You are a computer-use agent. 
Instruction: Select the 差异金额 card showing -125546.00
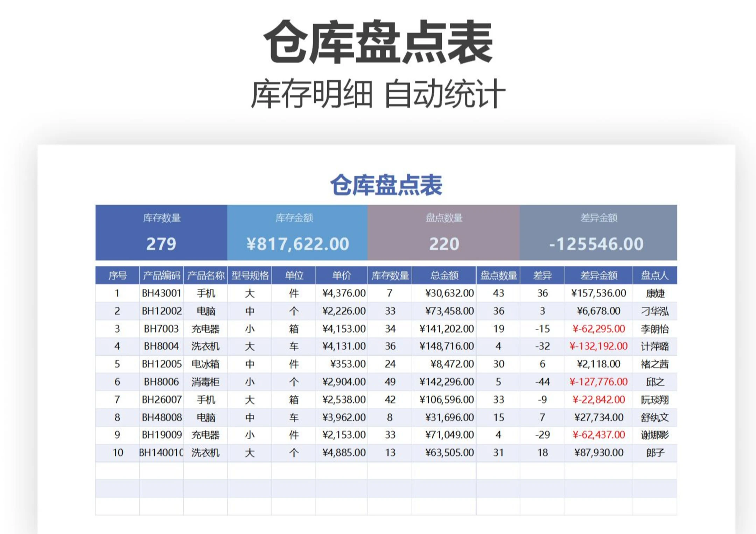(598, 233)
